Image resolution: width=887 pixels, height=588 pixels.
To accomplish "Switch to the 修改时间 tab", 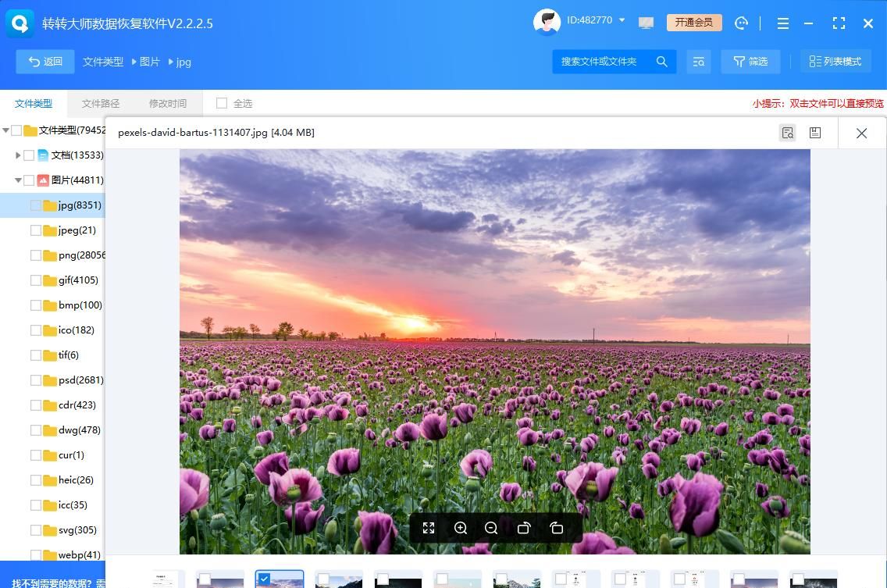I will (168, 103).
